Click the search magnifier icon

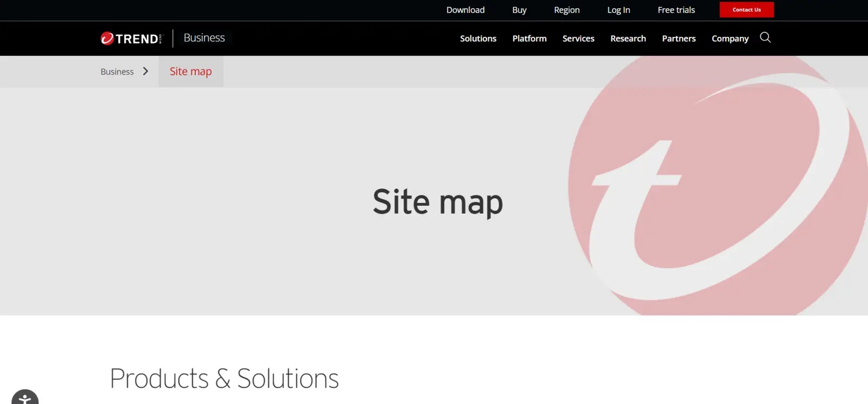(765, 37)
